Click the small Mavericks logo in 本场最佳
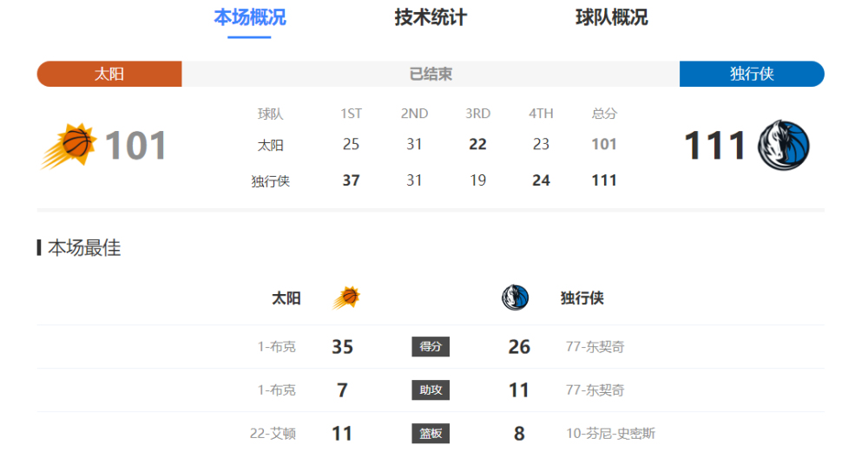 pyautogui.click(x=516, y=298)
